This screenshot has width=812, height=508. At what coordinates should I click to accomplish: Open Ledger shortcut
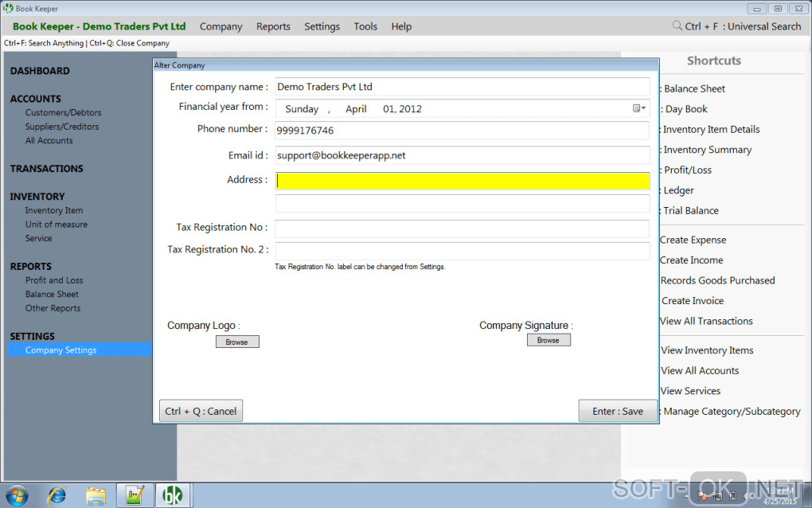[678, 190]
